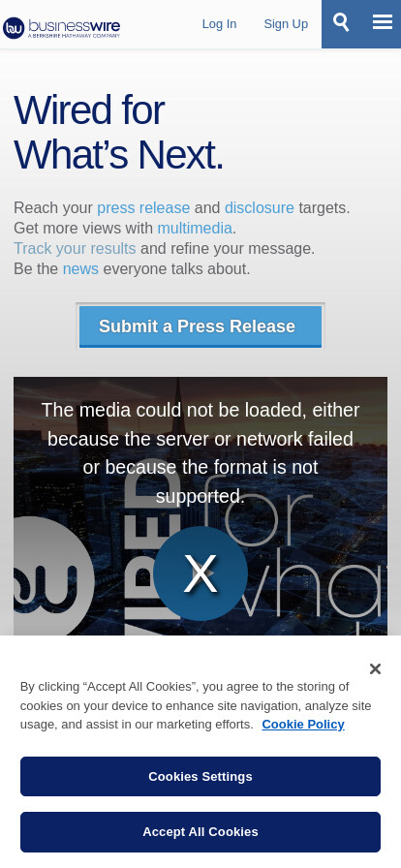The height and width of the screenshot is (868, 401).
Task: Open the disclosure link
Action: pos(260,207)
